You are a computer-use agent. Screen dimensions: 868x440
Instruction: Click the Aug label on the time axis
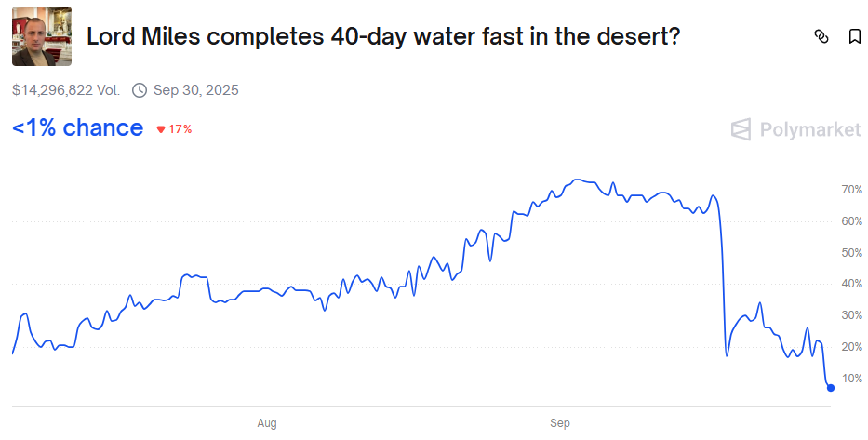[267, 423]
